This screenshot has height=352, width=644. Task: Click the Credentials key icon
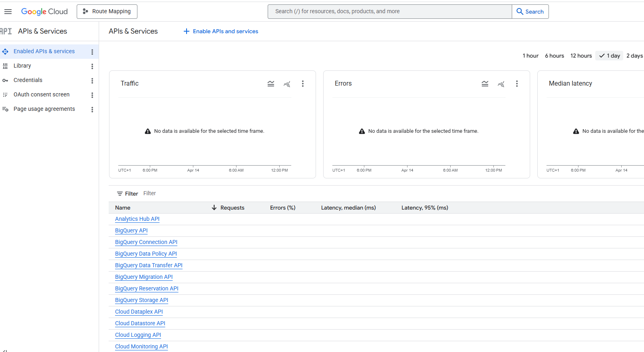[x=5, y=80]
